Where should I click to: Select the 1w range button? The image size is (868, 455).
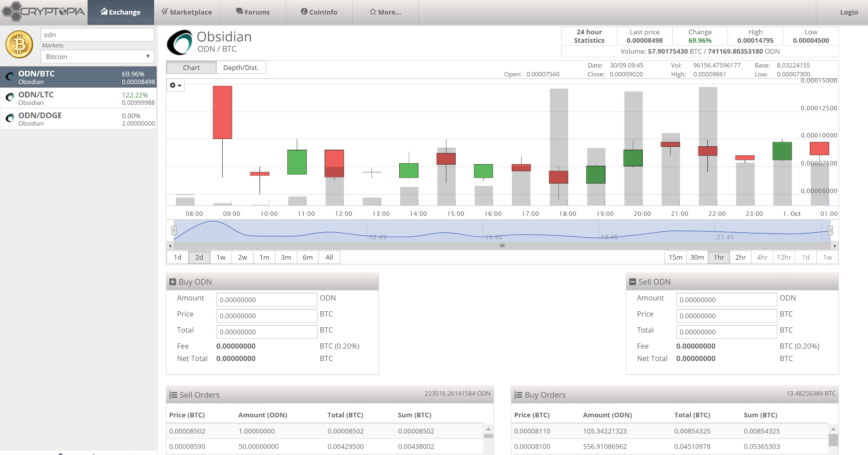coord(221,257)
